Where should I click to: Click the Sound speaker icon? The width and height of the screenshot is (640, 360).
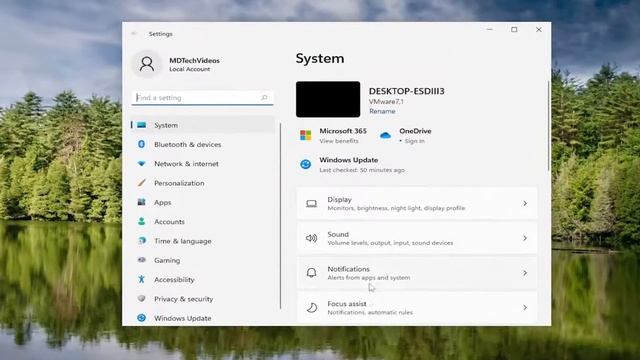tap(311, 238)
